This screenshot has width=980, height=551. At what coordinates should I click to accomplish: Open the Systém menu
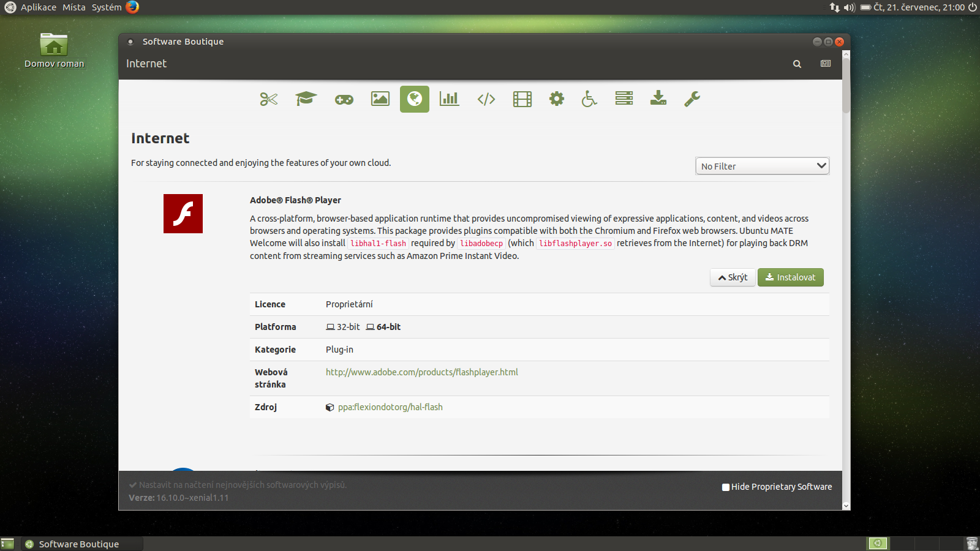click(x=106, y=7)
